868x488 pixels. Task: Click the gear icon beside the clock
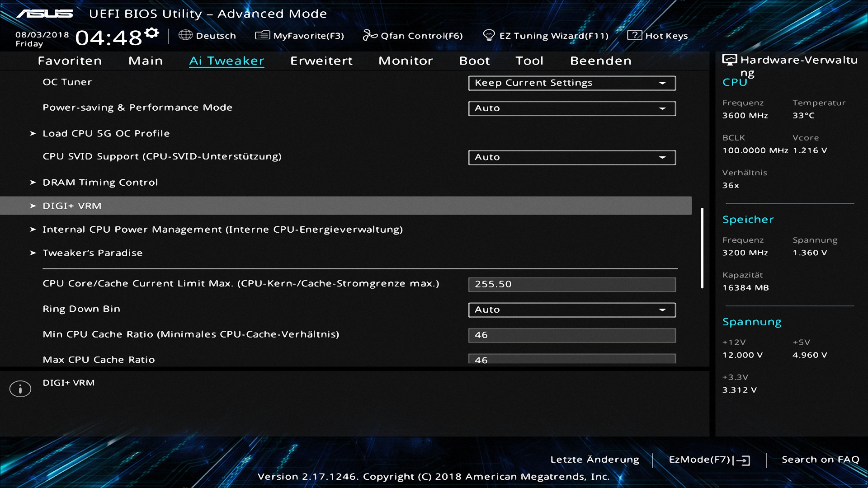pos(152,33)
